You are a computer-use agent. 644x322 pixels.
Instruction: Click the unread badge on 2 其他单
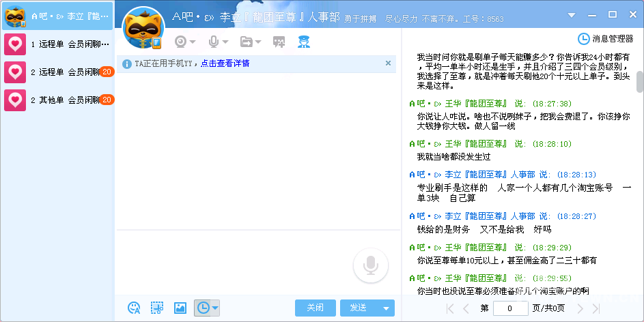click(x=107, y=100)
